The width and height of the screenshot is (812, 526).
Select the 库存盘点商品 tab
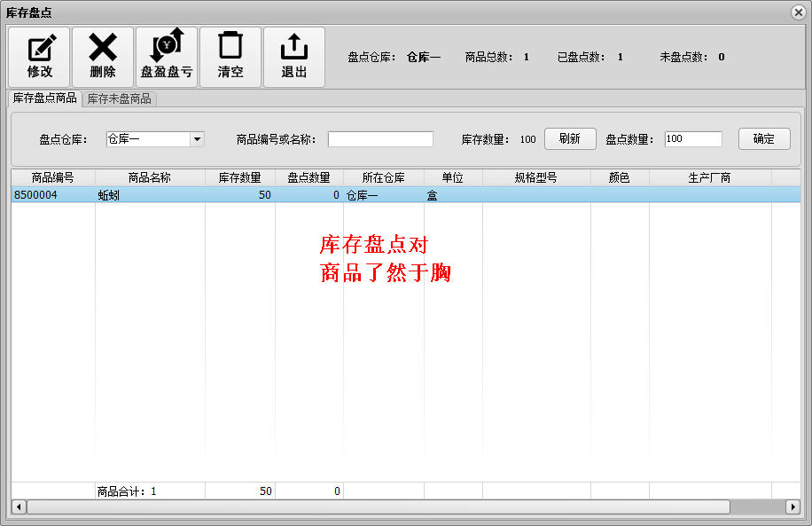point(44,98)
